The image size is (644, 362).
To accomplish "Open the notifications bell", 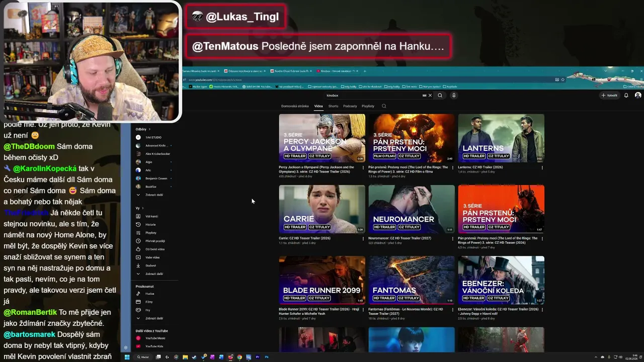I will tap(626, 96).
